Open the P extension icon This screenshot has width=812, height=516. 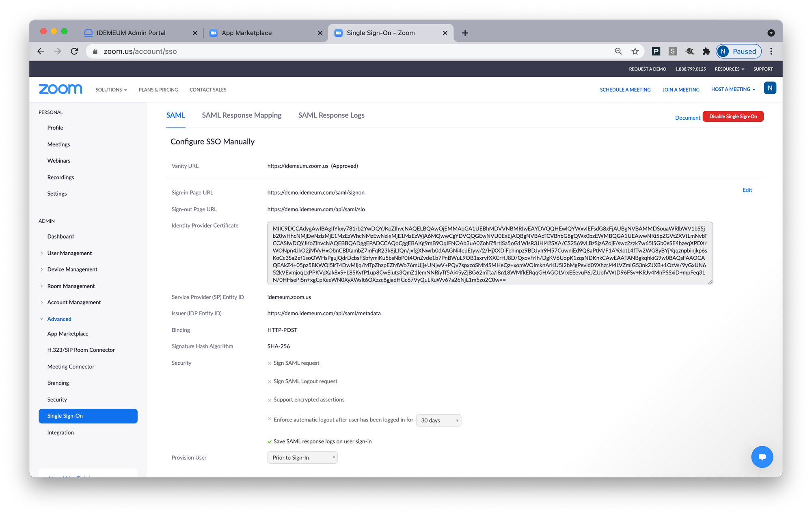tap(656, 51)
